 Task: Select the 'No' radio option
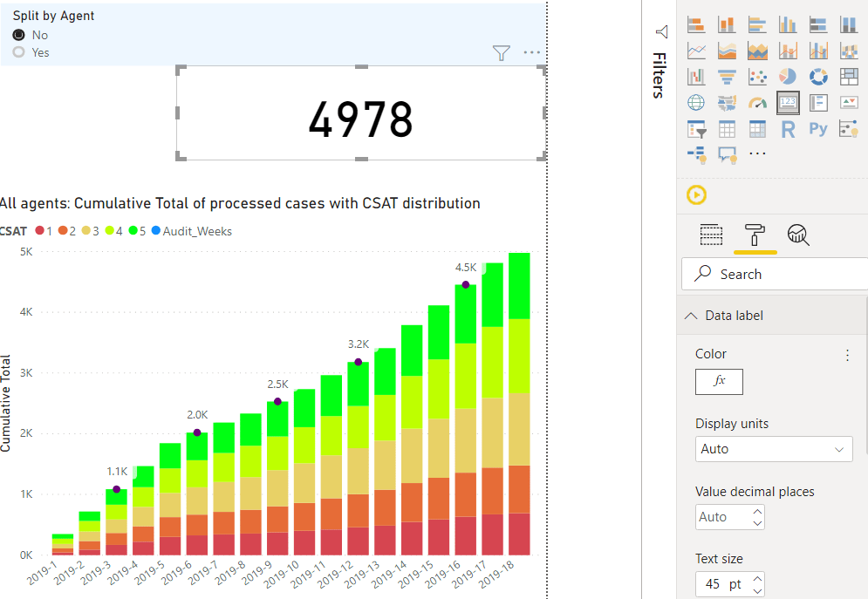pos(19,35)
